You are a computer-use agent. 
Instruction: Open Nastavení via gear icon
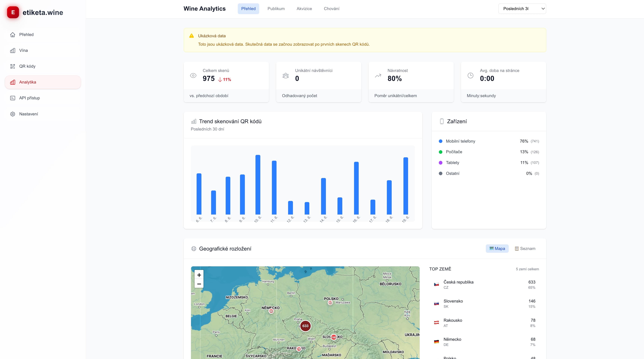coord(13,114)
